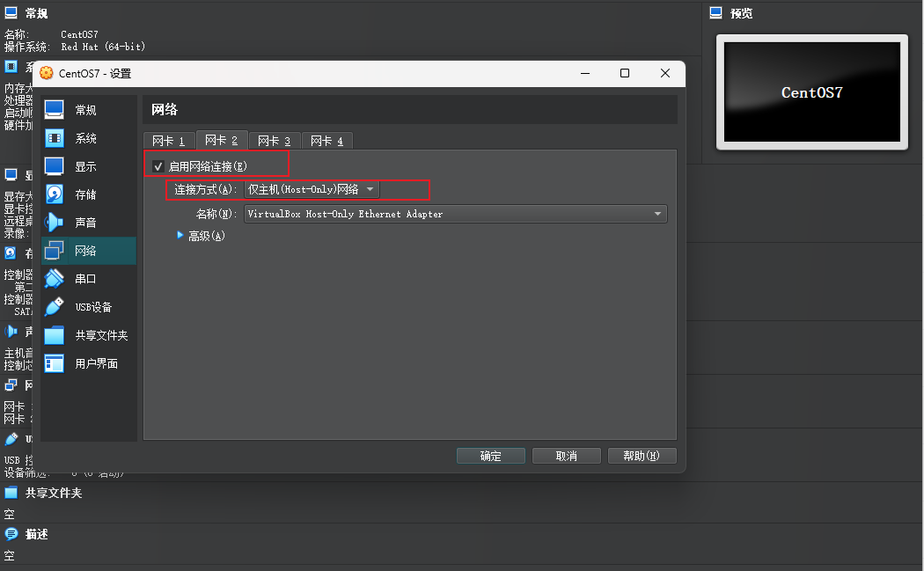
Task: Click the 常规 section icon in main window details
Action: click(x=11, y=13)
